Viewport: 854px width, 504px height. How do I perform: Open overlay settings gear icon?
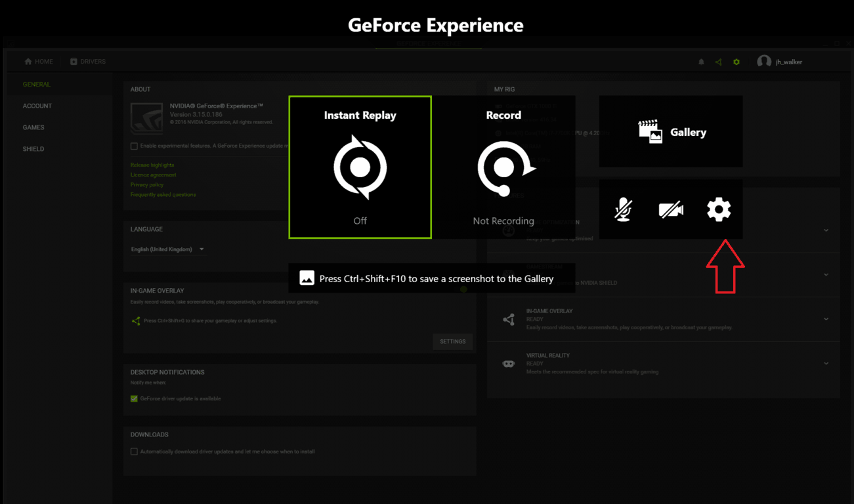pos(718,209)
